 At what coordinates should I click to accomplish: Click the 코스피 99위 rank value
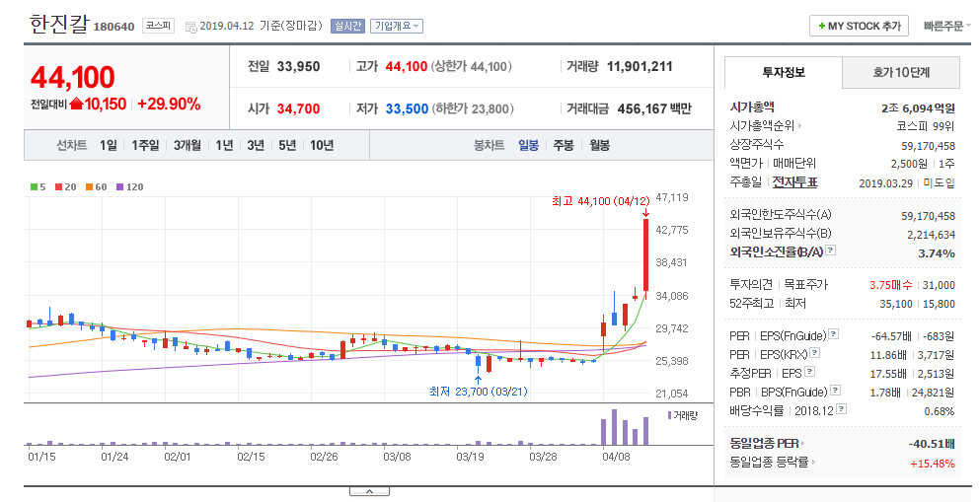coord(926,126)
